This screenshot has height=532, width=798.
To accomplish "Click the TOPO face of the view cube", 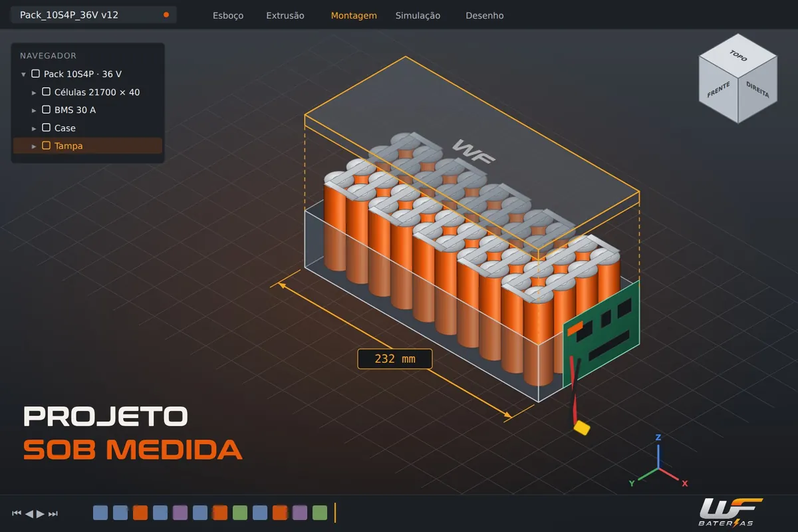I will (738, 55).
